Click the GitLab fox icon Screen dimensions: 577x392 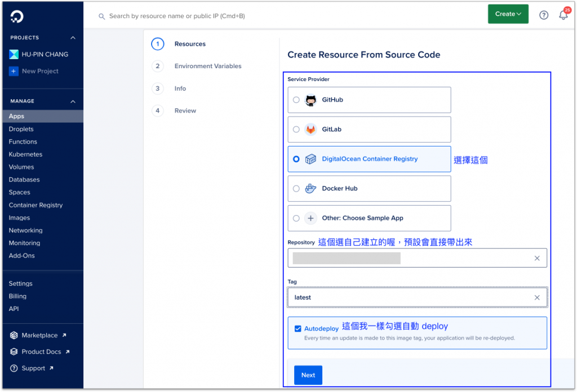[310, 130]
